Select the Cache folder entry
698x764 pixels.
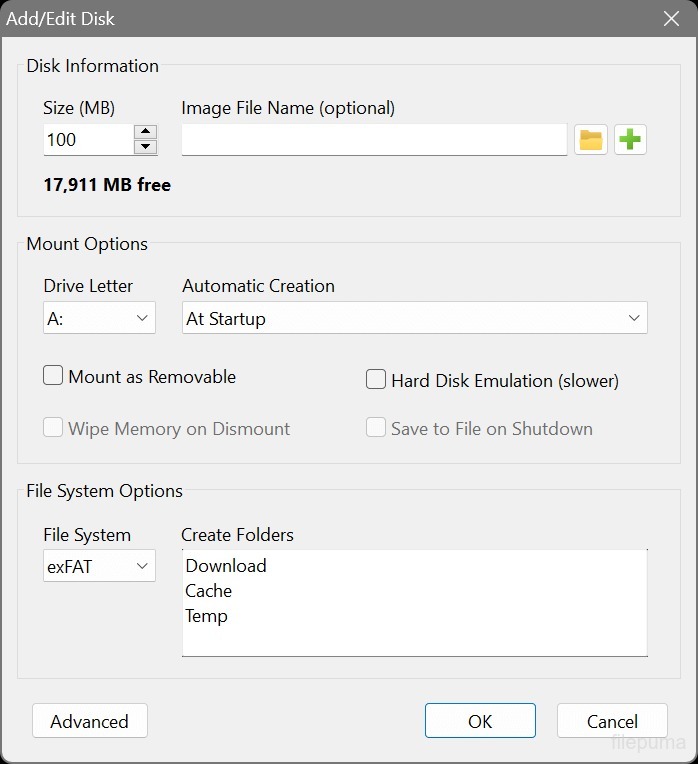click(209, 591)
